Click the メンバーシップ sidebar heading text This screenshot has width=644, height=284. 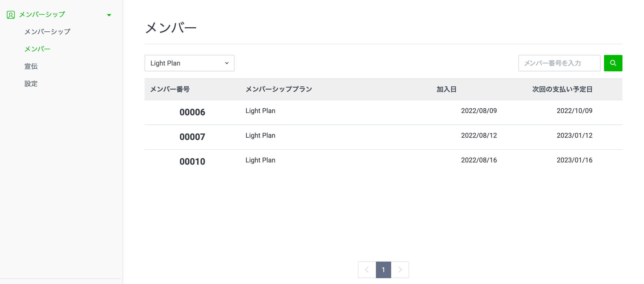click(x=42, y=15)
